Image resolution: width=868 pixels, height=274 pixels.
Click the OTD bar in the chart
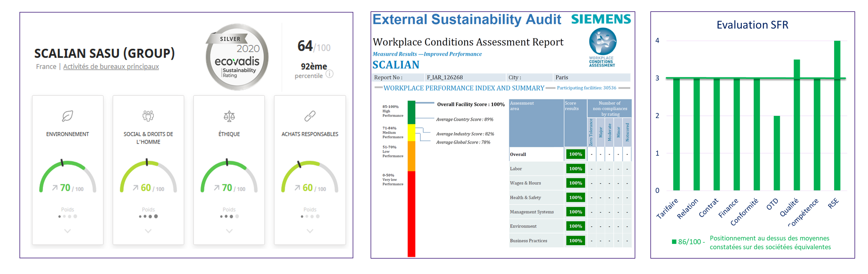[776, 153]
